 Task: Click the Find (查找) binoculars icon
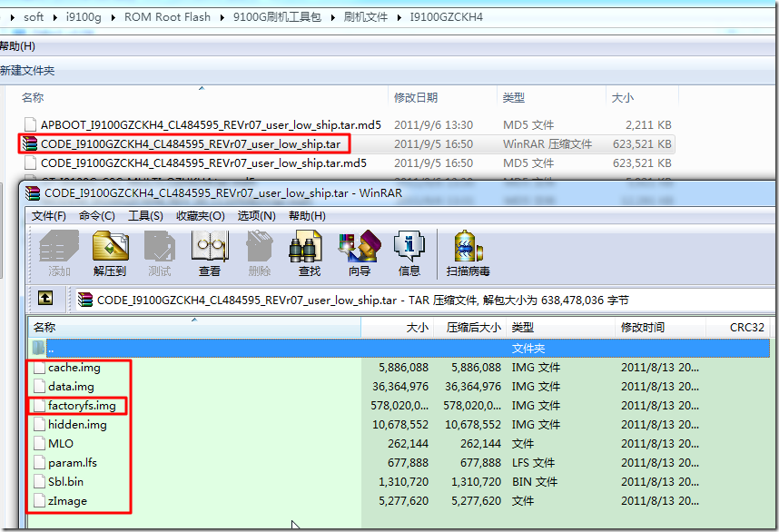pos(305,246)
